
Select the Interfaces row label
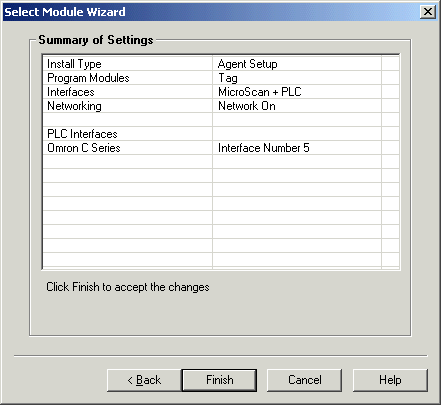pyautogui.click(x=71, y=92)
